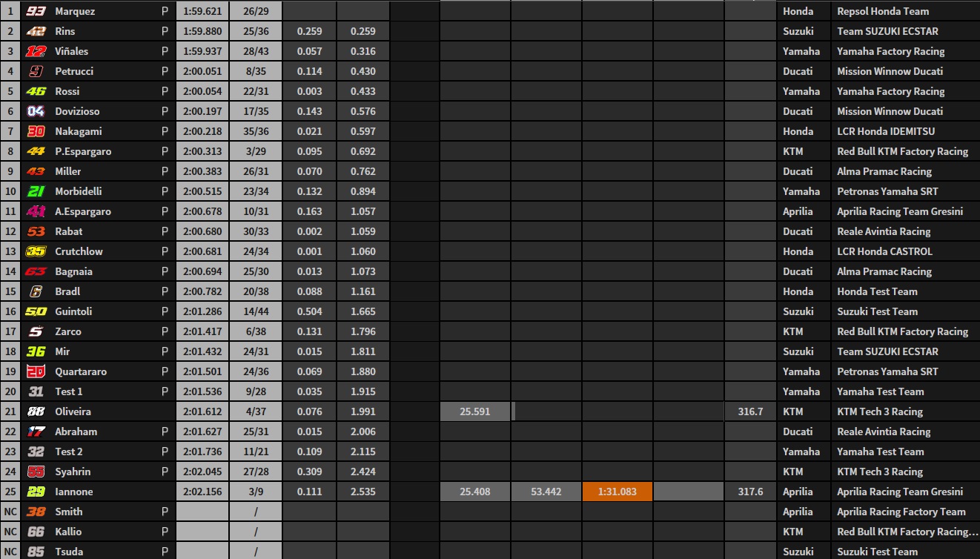The height and width of the screenshot is (559, 980).
Task: Click Mir's number 36 badge
Action: point(36,351)
